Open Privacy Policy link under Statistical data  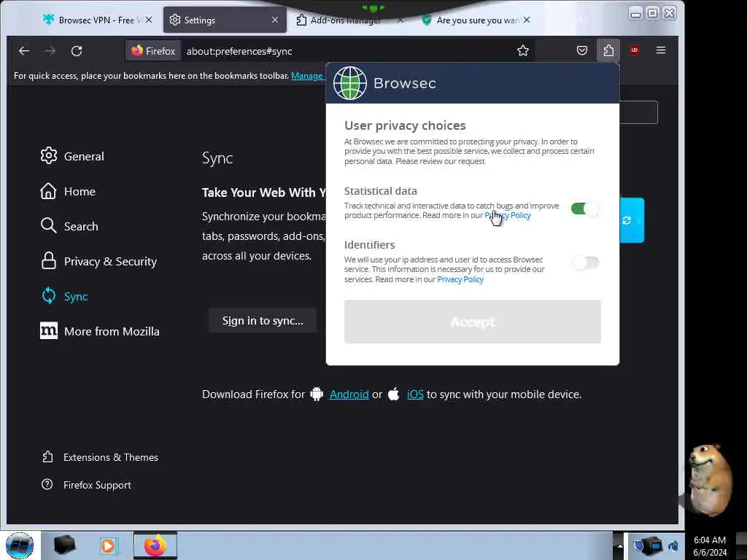pyautogui.click(x=508, y=215)
